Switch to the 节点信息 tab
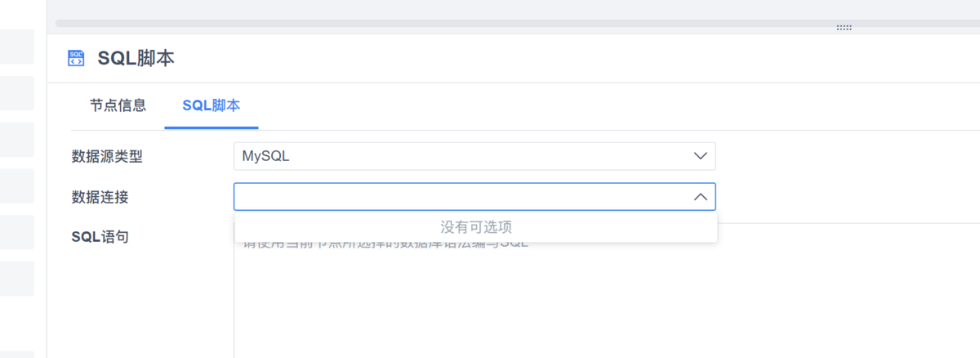This screenshot has height=358, width=980. tap(118, 105)
